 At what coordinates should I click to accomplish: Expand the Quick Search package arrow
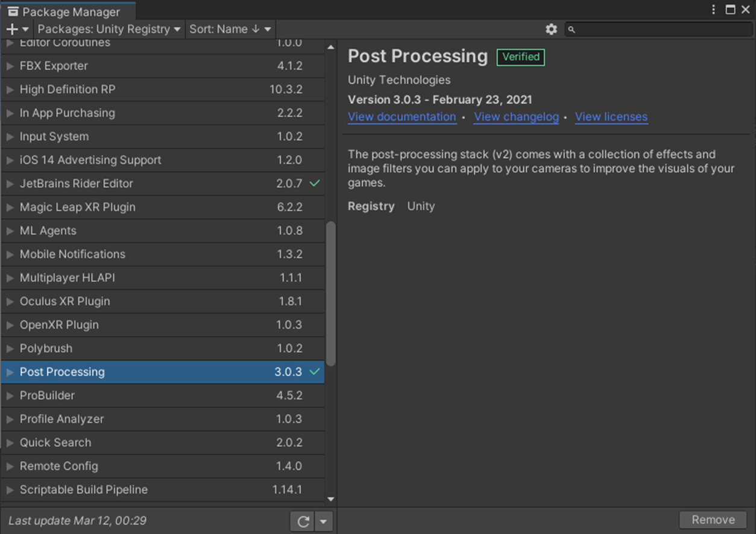tap(10, 442)
